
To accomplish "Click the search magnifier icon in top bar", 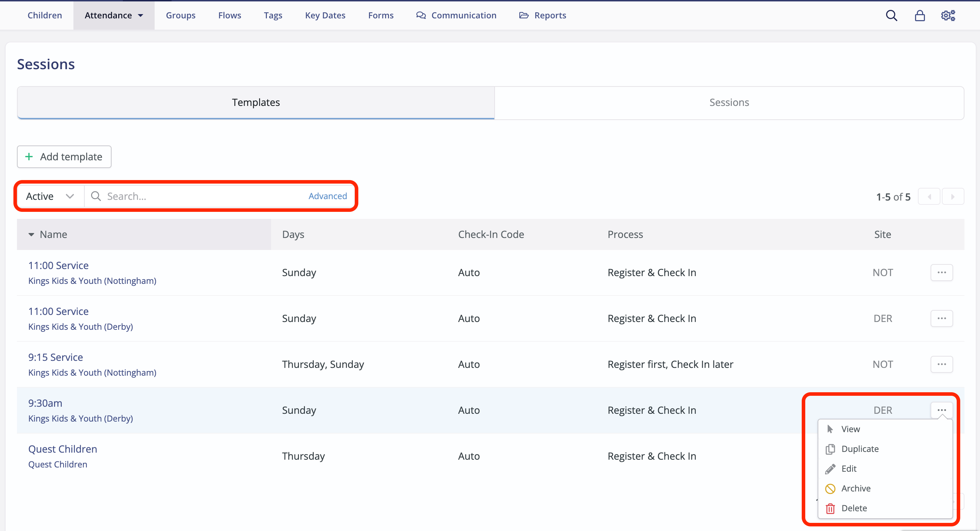I will click(891, 16).
